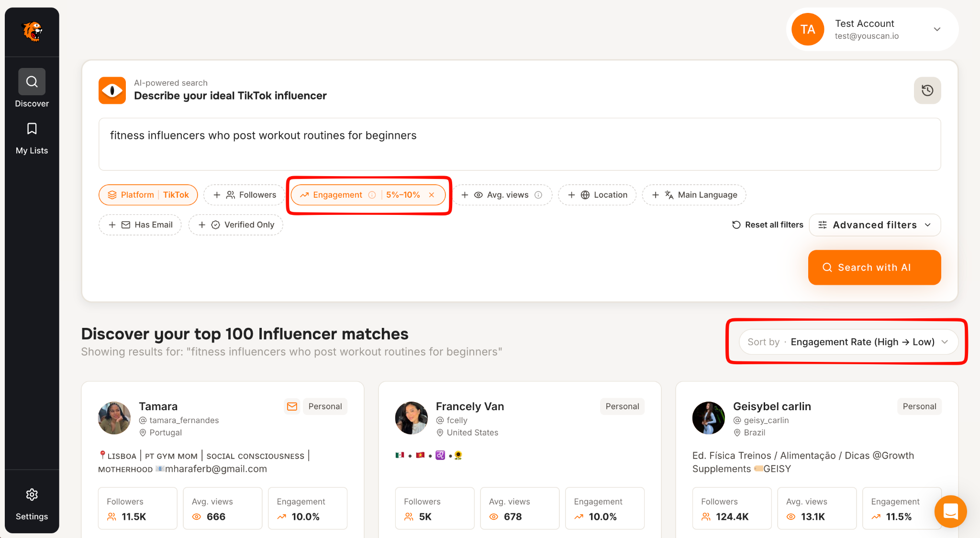Expand the Advanced filters dropdown
The width and height of the screenshot is (980, 538).
875,225
